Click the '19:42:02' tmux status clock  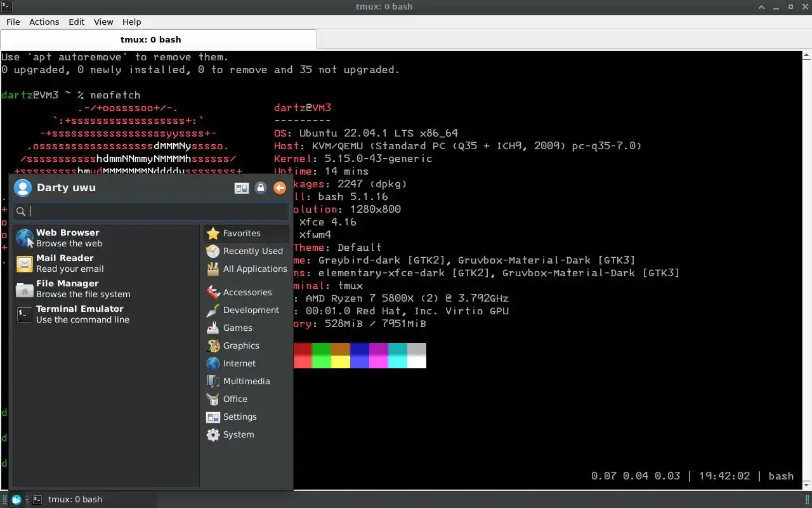pos(724,476)
